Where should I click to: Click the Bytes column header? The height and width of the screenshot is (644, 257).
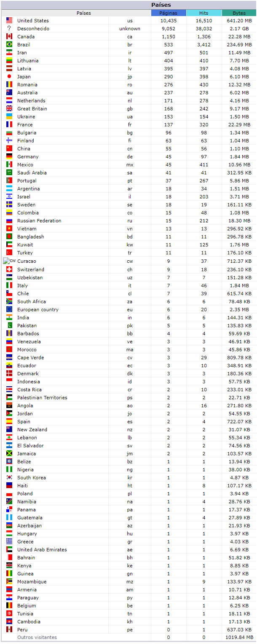[x=239, y=13]
